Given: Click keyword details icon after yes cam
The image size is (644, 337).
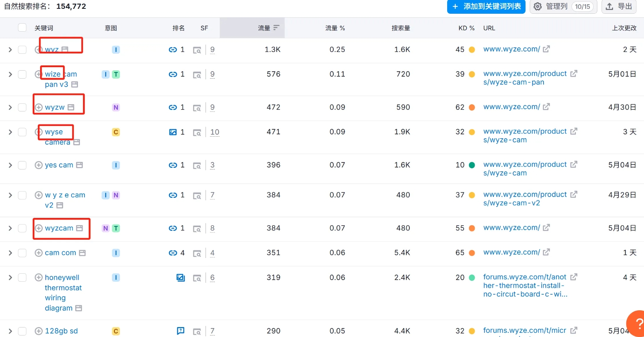Looking at the screenshot, I should pos(79,165).
